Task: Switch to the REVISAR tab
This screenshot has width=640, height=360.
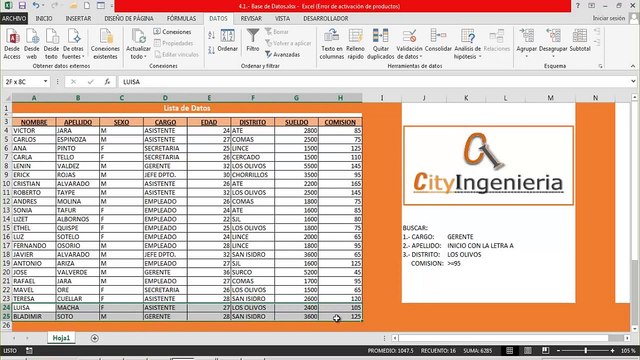Action: [251, 18]
